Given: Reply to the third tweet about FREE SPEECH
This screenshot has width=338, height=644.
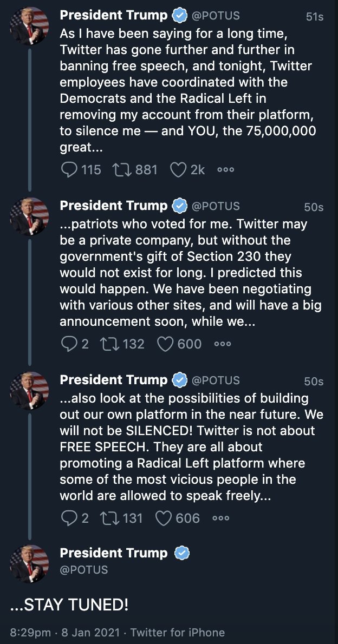Looking at the screenshot, I should point(69,518).
